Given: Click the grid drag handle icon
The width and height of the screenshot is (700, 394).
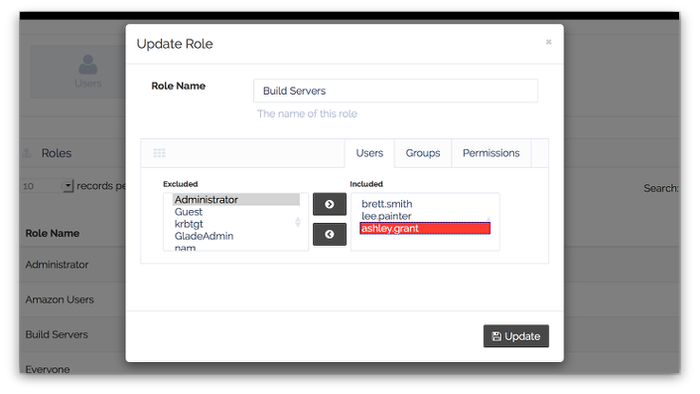Looking at the screenshot, I should tap(159, 153).
